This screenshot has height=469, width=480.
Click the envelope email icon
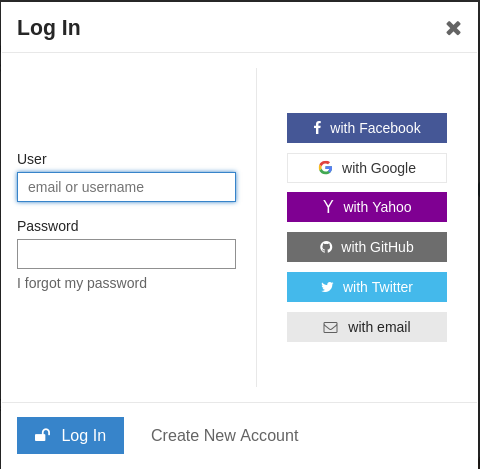click(330, 327)
